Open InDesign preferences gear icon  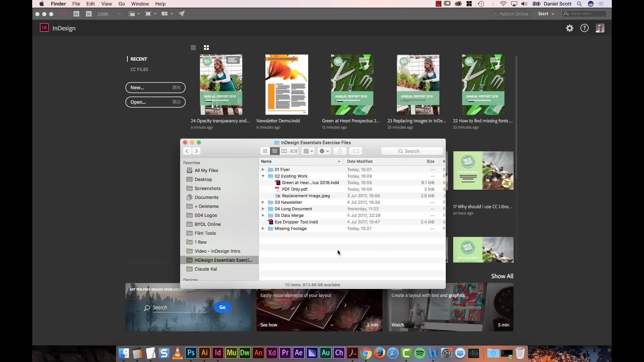(x=570, y=28)
